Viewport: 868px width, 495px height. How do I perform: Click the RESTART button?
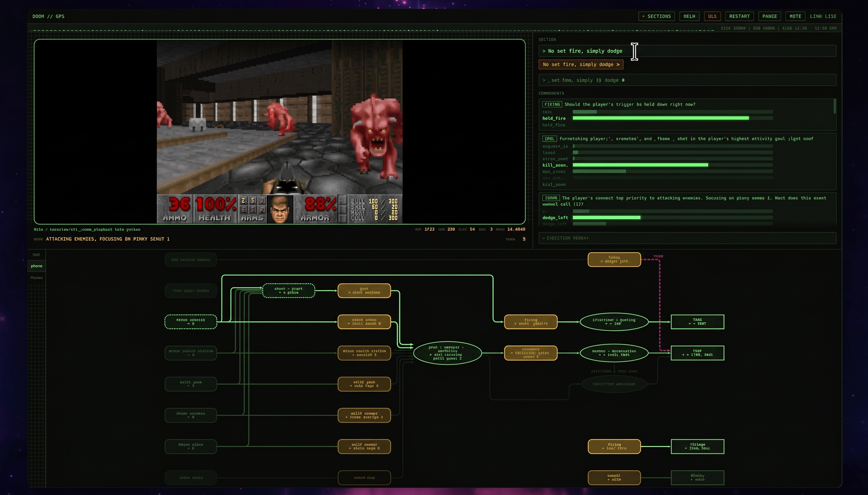coord(739,16)
